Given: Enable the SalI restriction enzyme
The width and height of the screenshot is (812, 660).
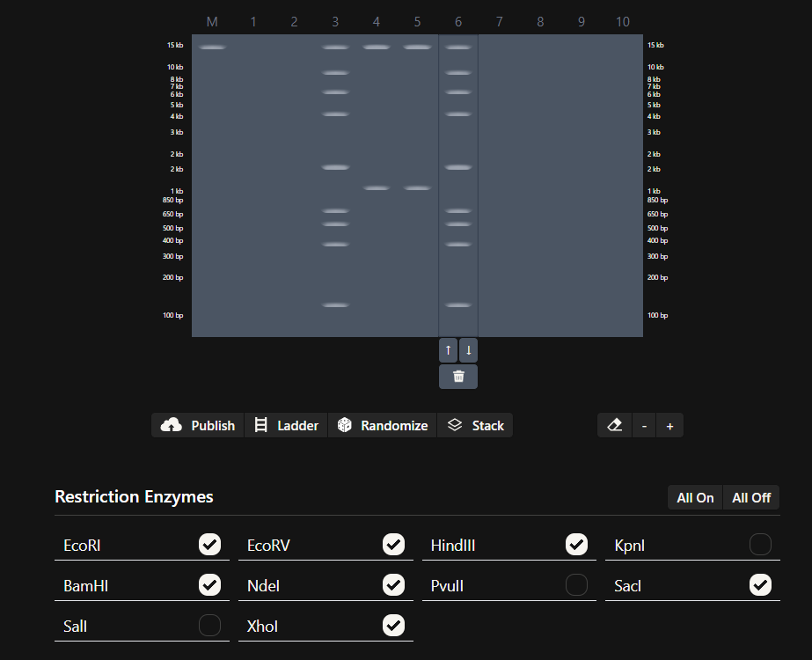Looking at the screenshot, I should [209, 625].
